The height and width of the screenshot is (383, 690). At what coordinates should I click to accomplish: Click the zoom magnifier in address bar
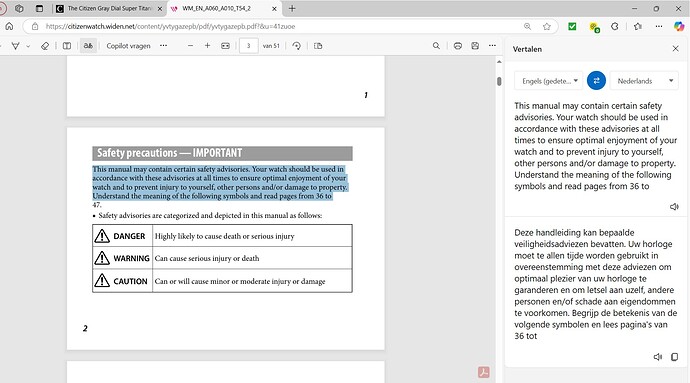coord(527,26)
